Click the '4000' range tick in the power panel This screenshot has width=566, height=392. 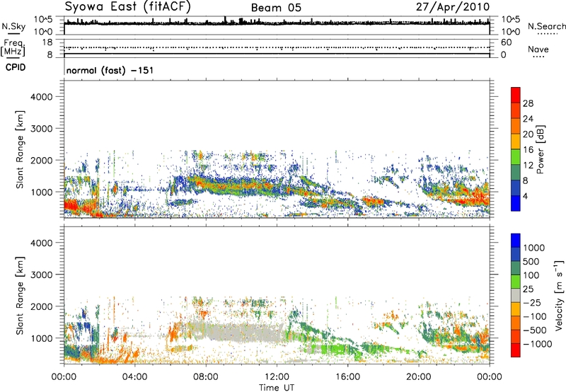(41, 97)
